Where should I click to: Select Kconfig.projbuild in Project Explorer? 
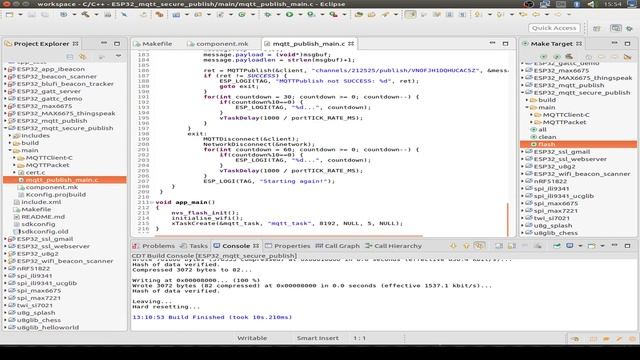pyautogui.click(x=56, y=195)
